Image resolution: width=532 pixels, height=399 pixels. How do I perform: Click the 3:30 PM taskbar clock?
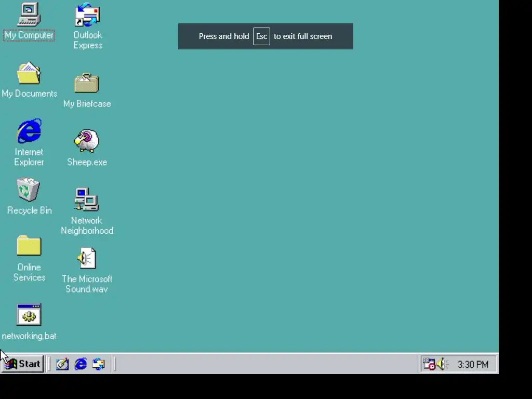tap(473, 364)
